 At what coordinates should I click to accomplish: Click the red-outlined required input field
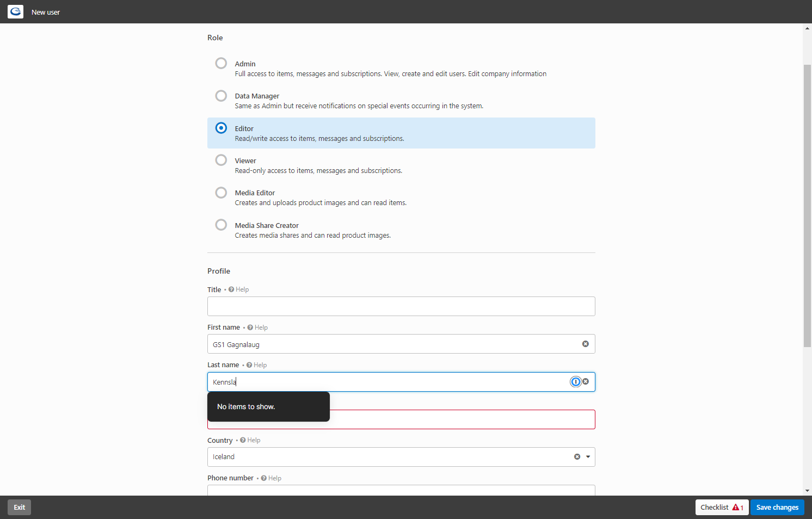(401, 419)
